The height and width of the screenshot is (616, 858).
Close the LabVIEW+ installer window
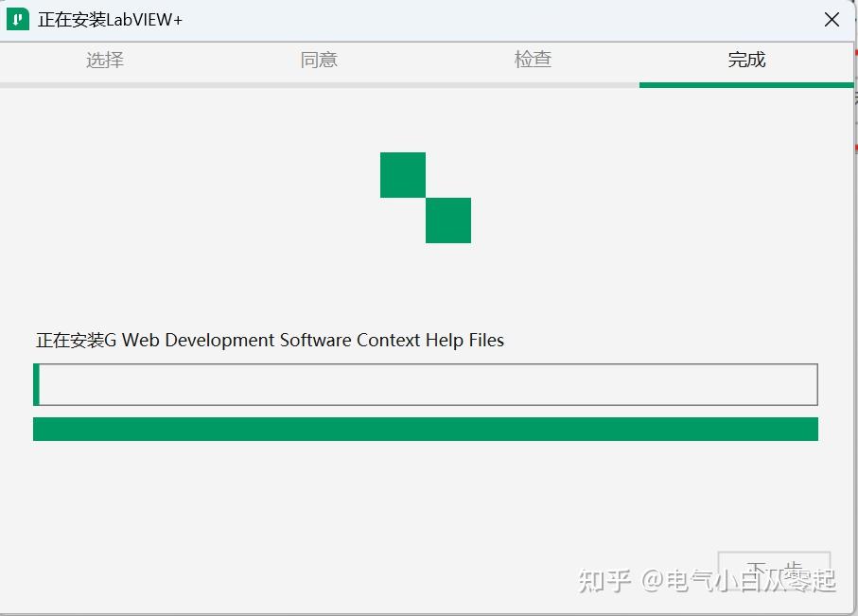point(831,19)
